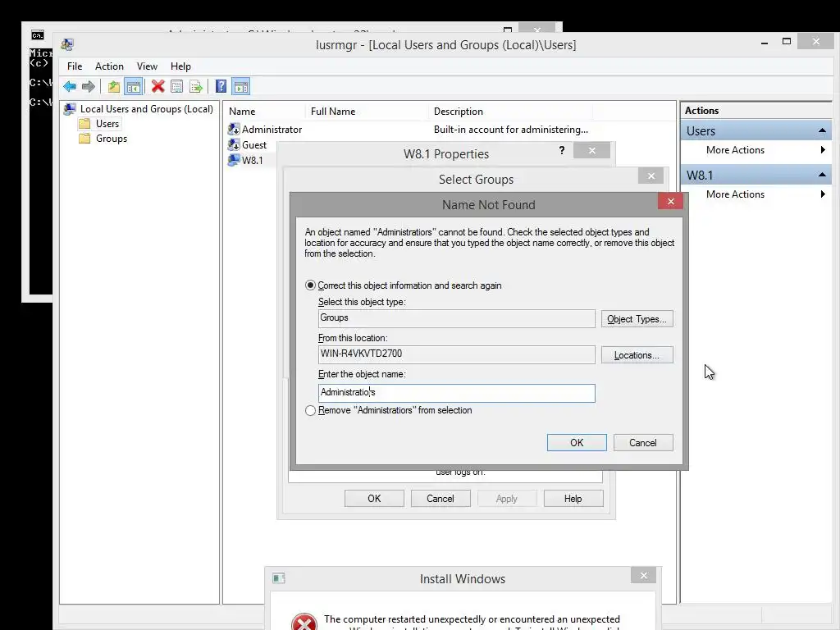This screenshot has width=840, height=630.
Task: Click the Command Prompt window icon
Action: (x=38, y=35)
